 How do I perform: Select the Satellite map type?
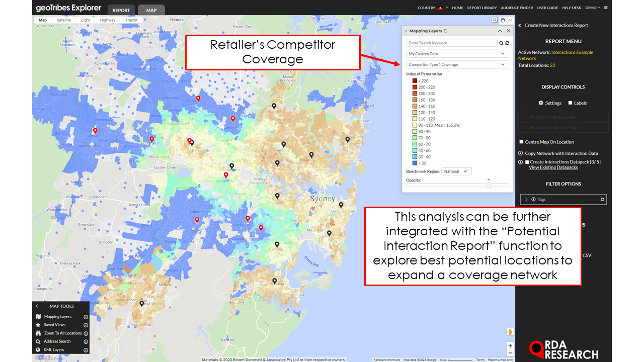point(64,20)
